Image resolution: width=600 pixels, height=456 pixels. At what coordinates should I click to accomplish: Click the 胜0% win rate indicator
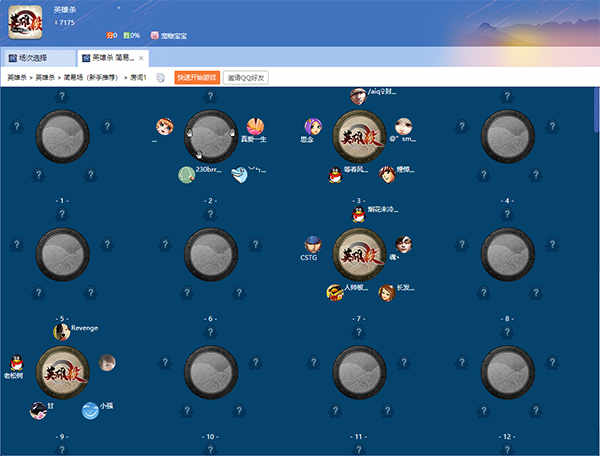132,36
